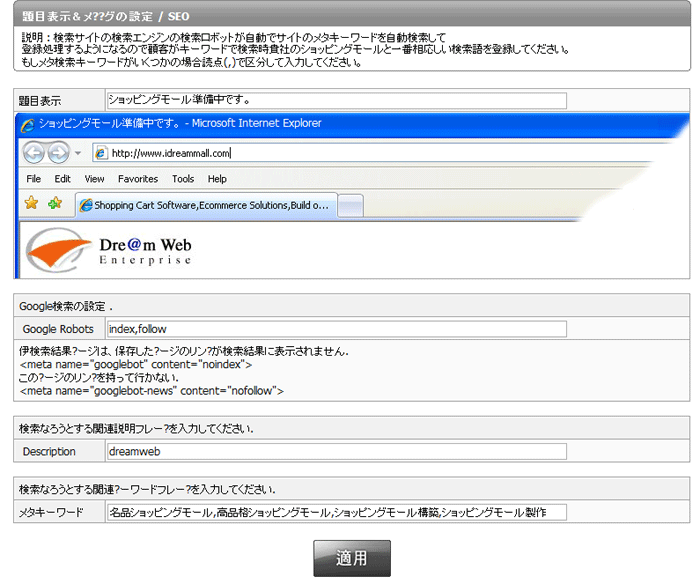Click into the Description field containing dreamweb
This screenshot has height=584, width=700.
point(336,451)
